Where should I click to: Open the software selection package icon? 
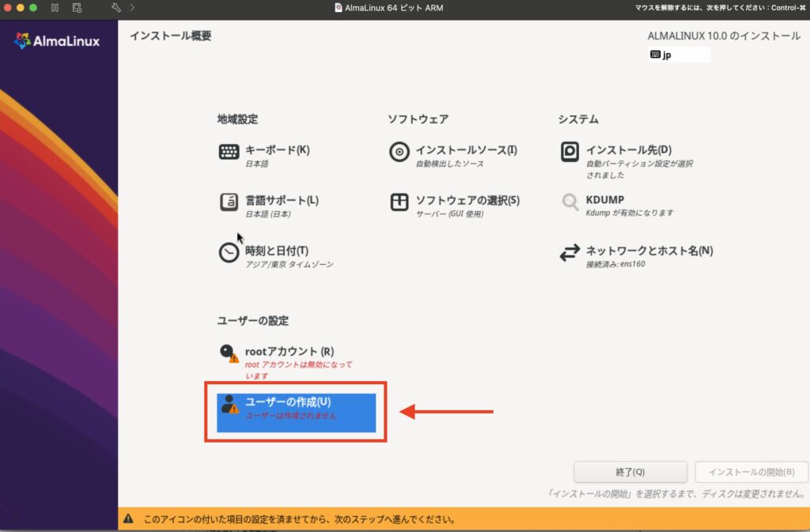(399, 202)
